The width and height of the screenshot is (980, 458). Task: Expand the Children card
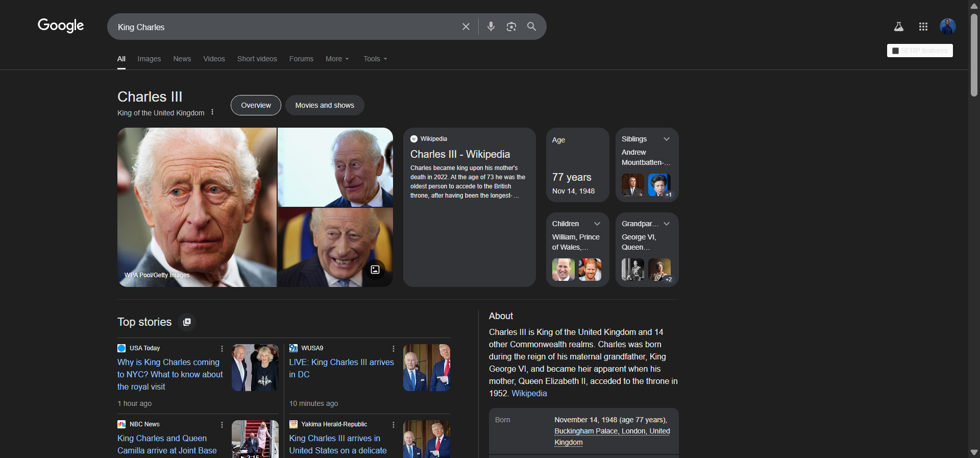[597, 224]
